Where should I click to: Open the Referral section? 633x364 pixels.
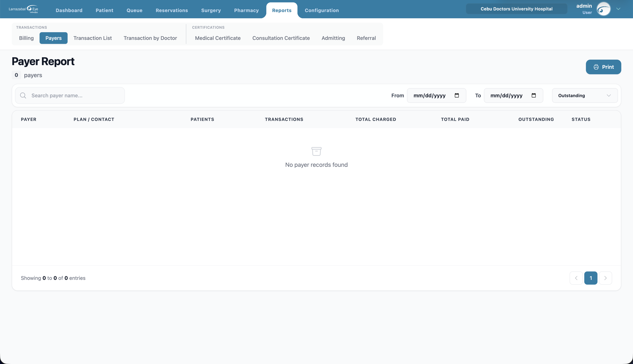(x=366, y=38)
